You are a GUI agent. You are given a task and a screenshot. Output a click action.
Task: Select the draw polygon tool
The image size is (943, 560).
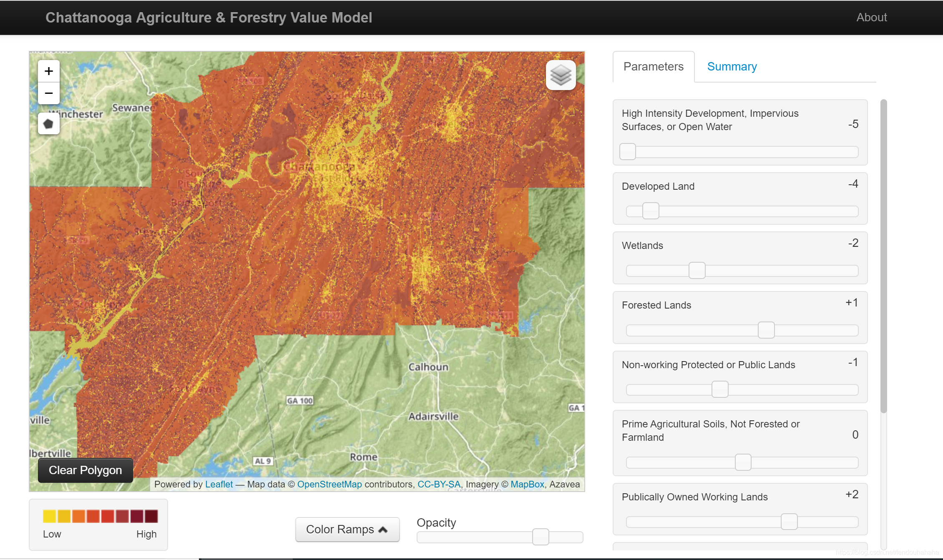(x=49, y=124)
